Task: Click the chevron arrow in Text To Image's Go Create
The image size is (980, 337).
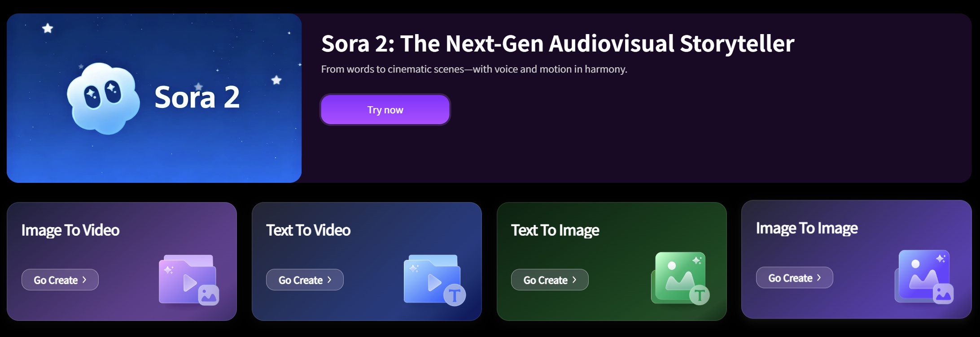Action: click(574, 280)
